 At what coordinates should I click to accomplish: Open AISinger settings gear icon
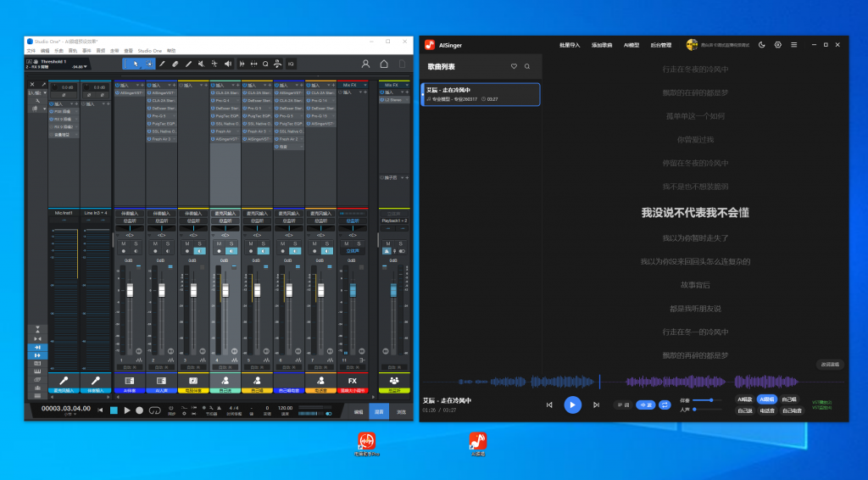click(778, 45)
